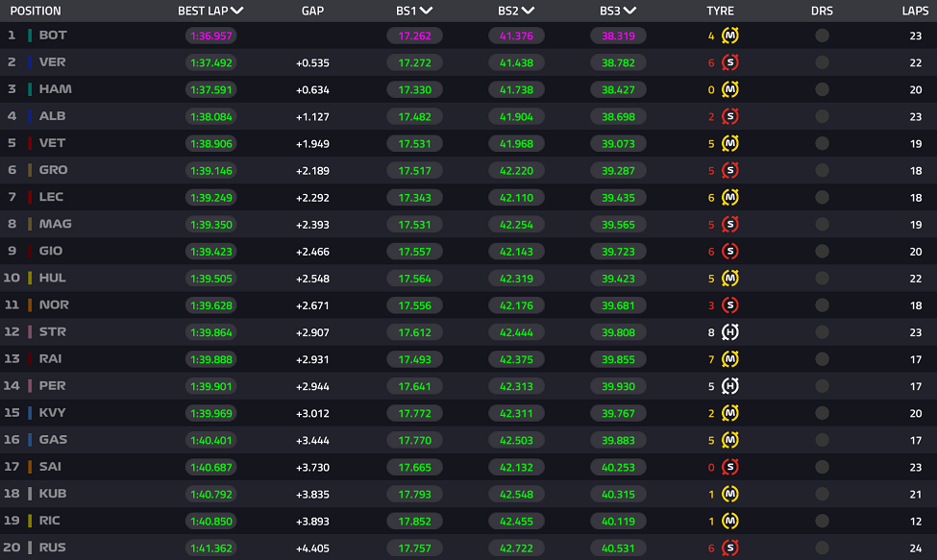The height and width of the screenshot is (560, 937).
Task: Open the BEST LAP column dropdown
Action: (236, 12)
